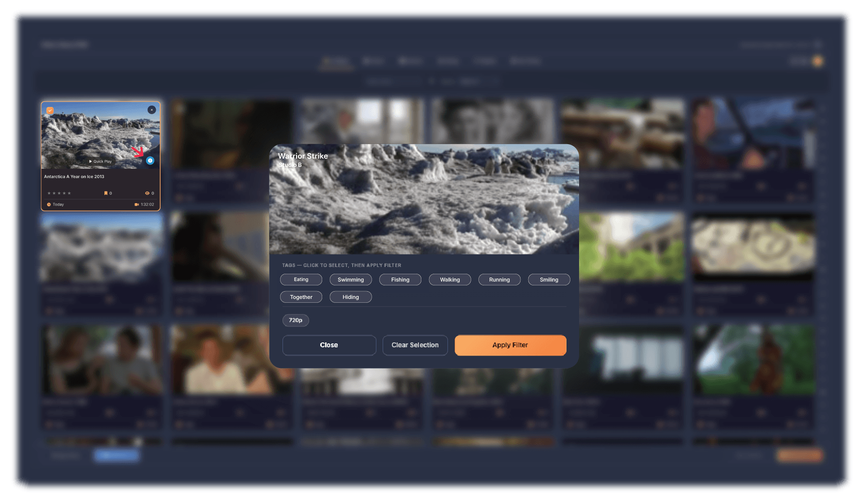
Task: Click the eye views icon on Antarctica card
Action: click(x=147, y=193)
